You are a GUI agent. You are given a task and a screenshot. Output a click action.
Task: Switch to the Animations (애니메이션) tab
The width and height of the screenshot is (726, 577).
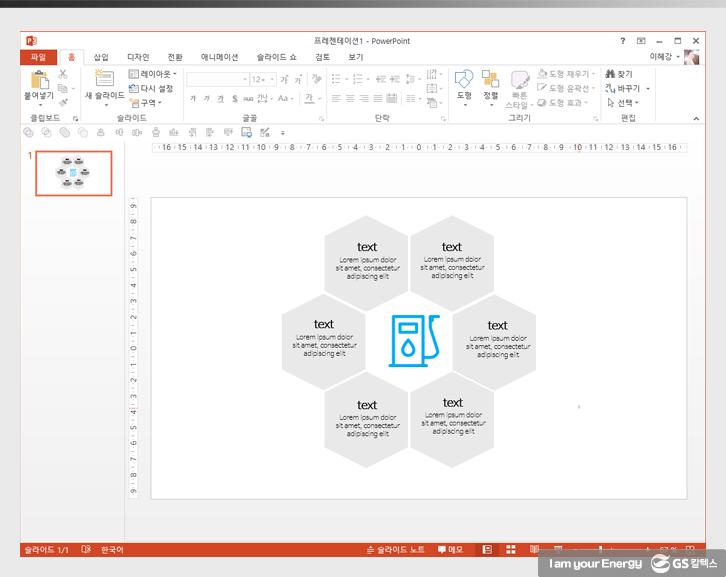219,57
